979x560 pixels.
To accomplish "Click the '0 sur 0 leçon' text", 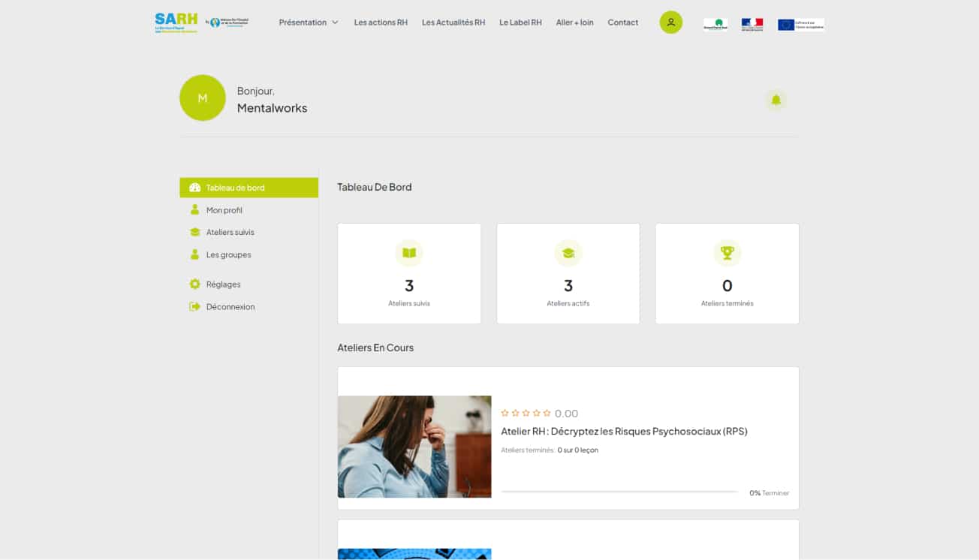I will pos(578,450).
